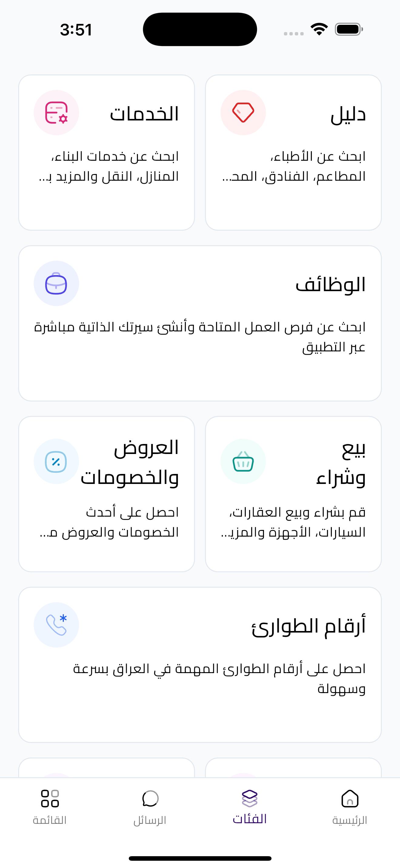Viewport: 400px width, 868px height.
Task: Tap the shopping basket icon
Action: [243, 461]
